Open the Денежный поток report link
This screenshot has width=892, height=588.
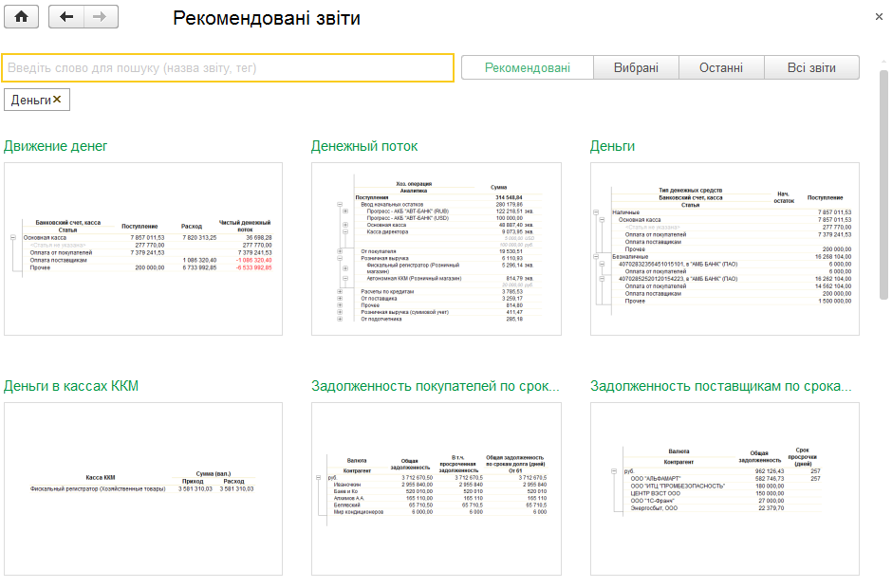pos(364,146)
